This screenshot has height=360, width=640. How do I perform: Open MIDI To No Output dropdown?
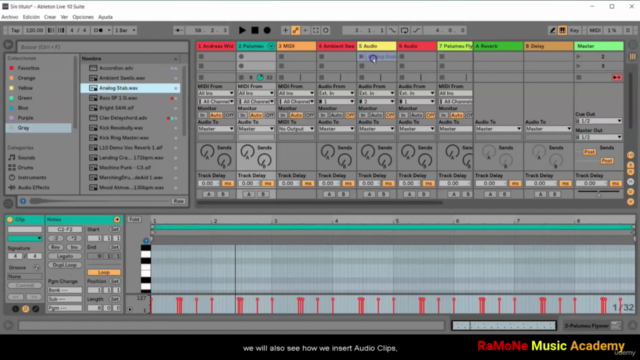296,129
